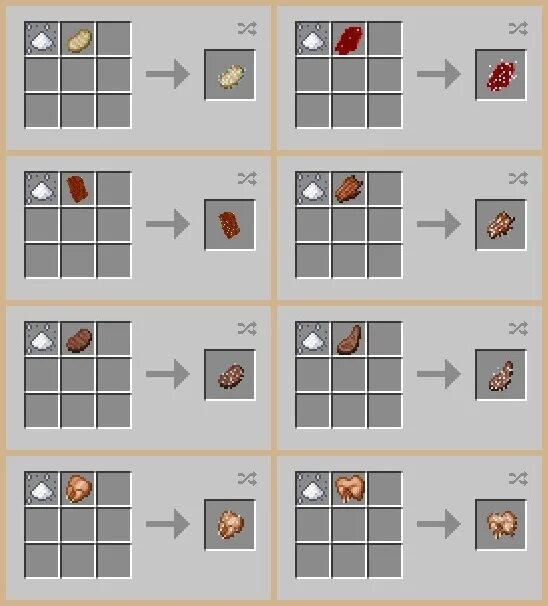
Task: Take the salted cooked rabbit result
Action: [501, 524]
